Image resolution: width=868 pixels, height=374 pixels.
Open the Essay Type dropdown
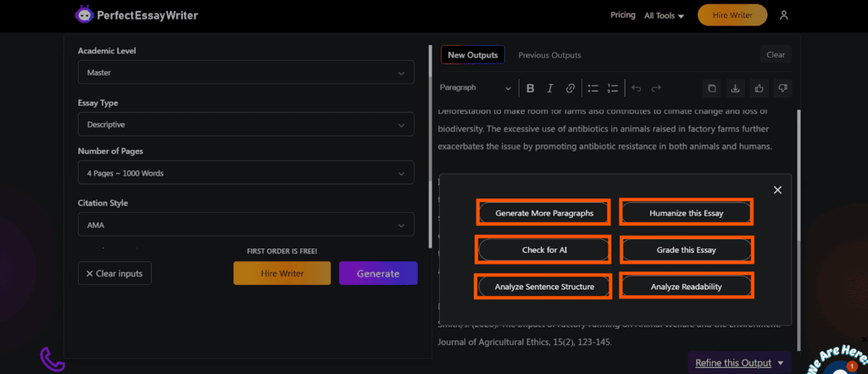[x=246, y=125]
